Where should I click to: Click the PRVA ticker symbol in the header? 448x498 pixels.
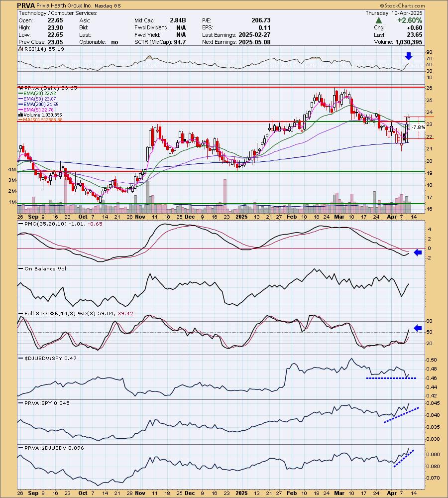[x=26, y=5]
